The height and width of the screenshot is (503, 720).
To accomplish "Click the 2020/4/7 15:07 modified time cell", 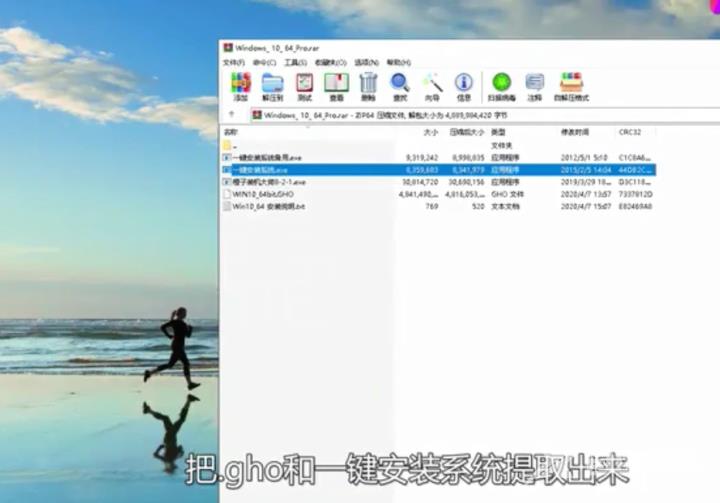I will [585, 207].
